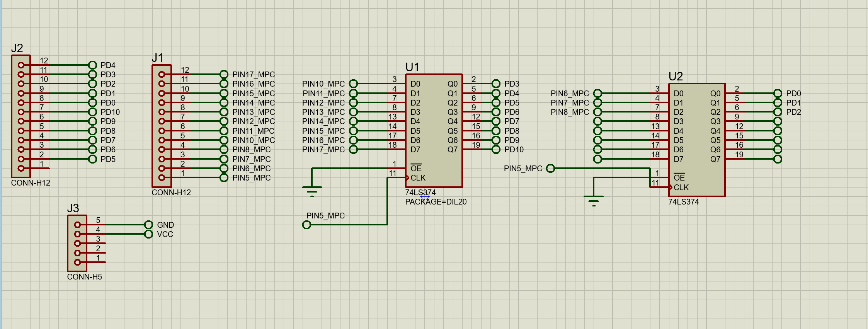Image resolution: width=868 pixels, height=329 pixels.
Task: Click the CLK pin 11 on U2
Action: 659,187
